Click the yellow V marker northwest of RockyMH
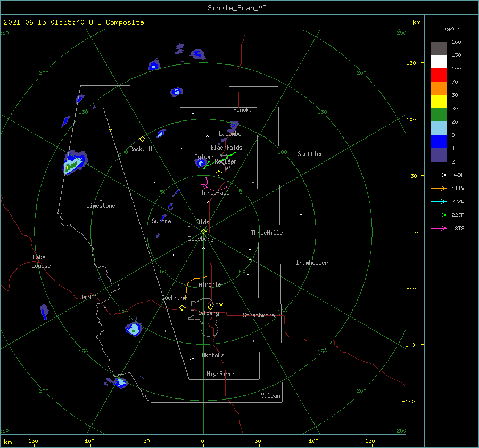Viewport: 479px width, 448px height. tap(111, 130)
